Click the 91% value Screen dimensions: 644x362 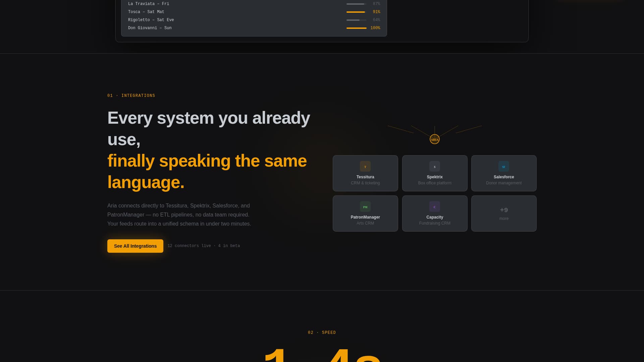(376, 12)
